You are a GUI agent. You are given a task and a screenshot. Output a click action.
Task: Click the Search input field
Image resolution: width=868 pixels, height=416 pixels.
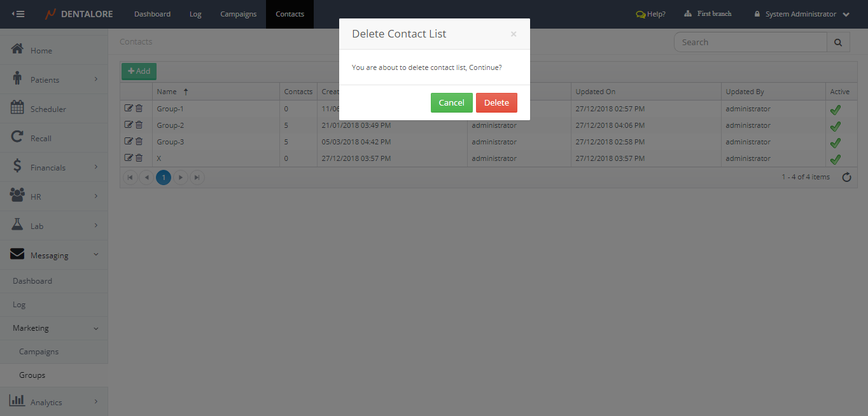[750, 43]
